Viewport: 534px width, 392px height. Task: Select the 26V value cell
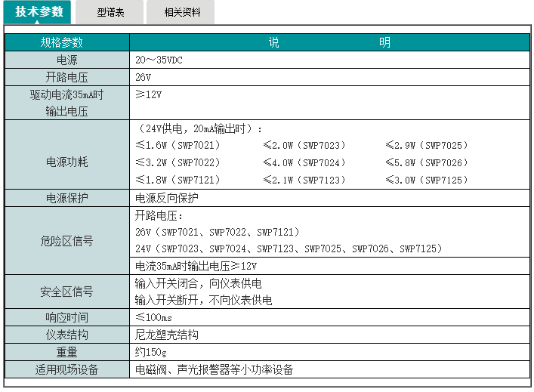pos(329,77)
